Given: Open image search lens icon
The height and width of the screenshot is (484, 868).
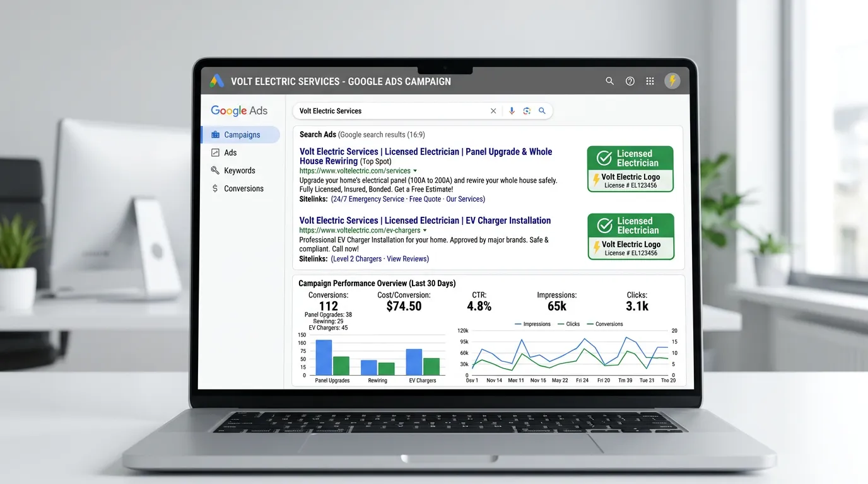Looking at the screenshot, I should [x=527, y=111].
